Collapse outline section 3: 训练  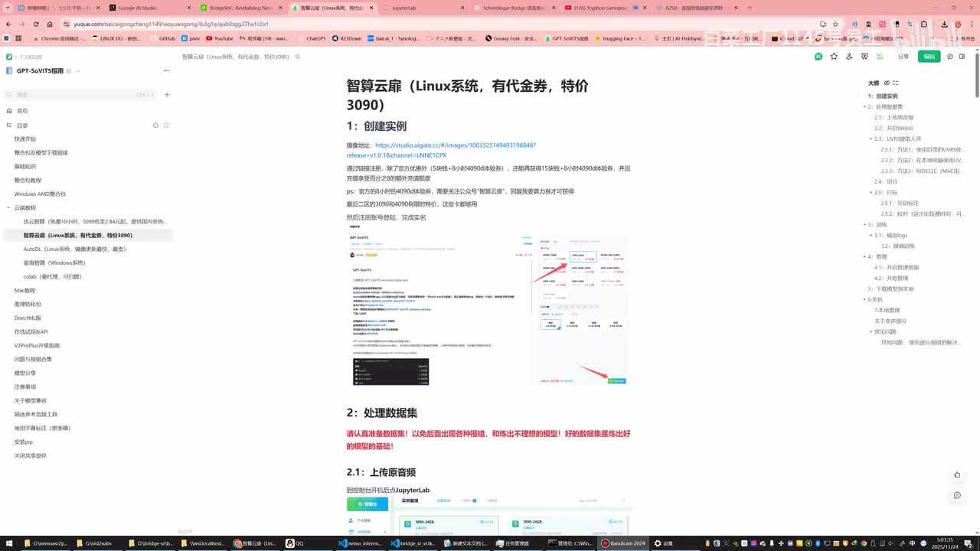864,225
